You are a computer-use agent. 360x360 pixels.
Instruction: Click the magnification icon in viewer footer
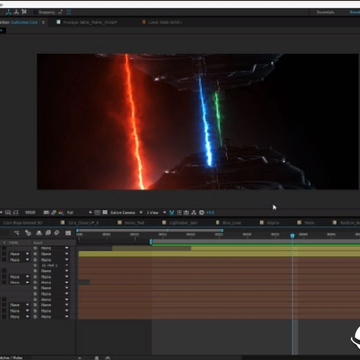point(8,213)
